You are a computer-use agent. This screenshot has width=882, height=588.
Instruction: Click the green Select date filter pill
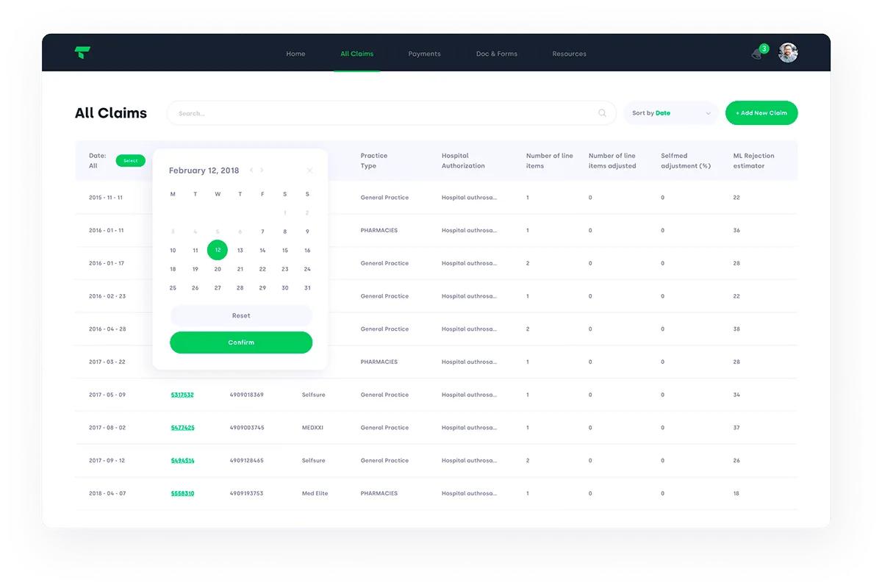(x=131, y=160)
